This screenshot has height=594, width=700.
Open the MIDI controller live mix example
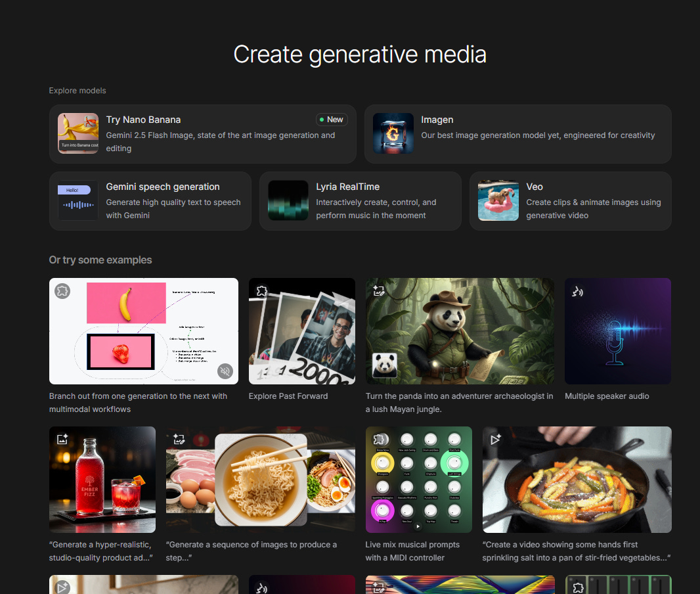pyautogui.click(x=419, y=480)
